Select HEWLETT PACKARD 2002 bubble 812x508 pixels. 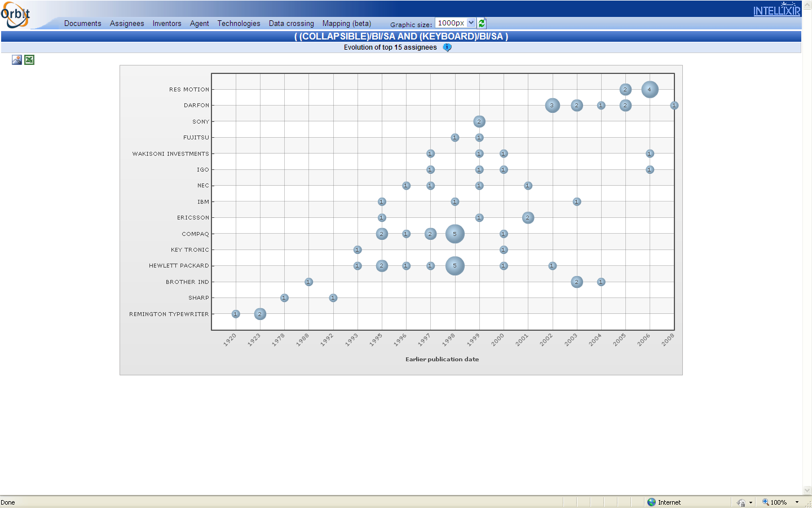pos(553,266)
